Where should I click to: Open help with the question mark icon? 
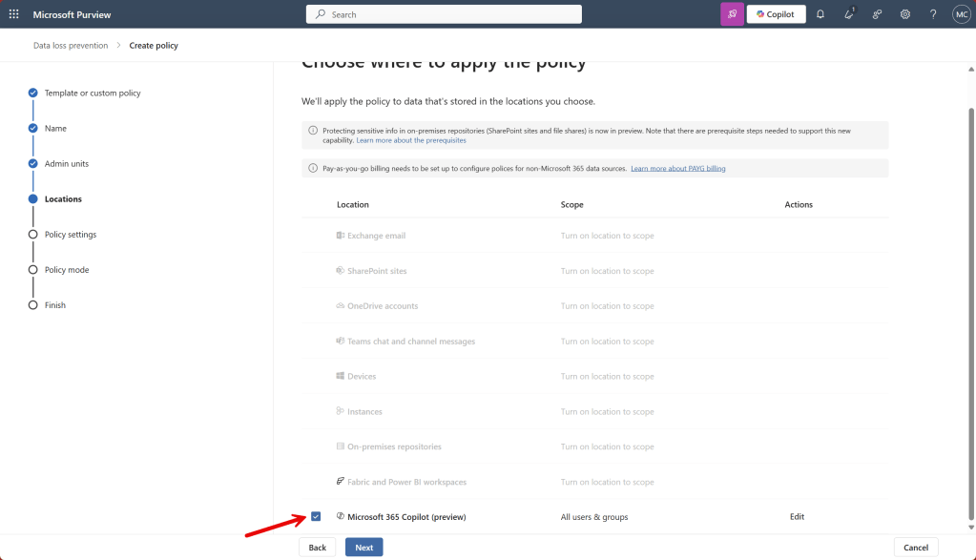pyautogui.click(x=933, y=14)
